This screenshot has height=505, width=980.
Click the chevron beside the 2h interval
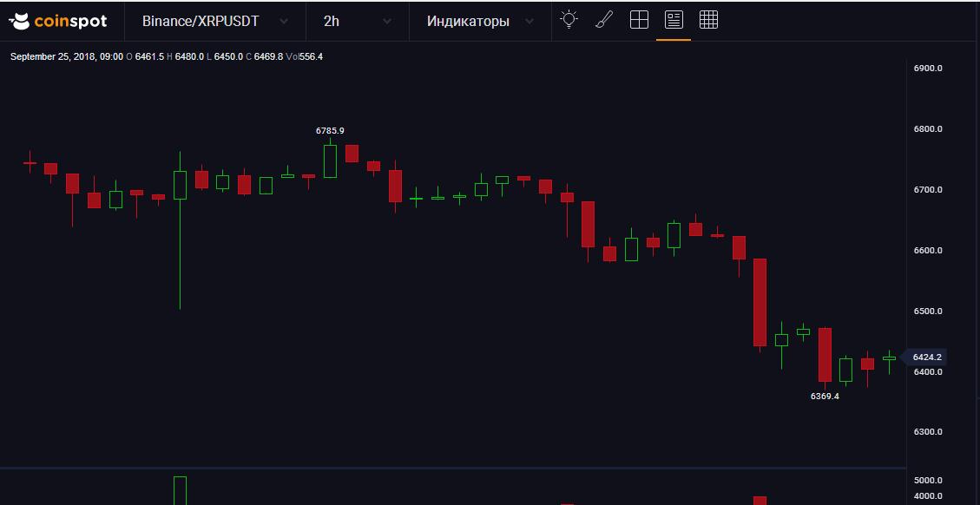387,22
